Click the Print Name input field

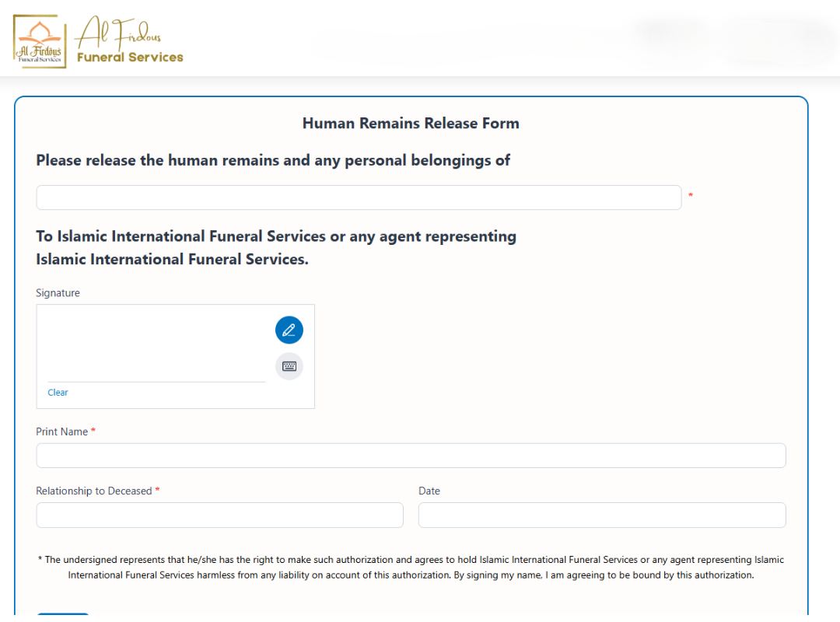tap(411, 456)
